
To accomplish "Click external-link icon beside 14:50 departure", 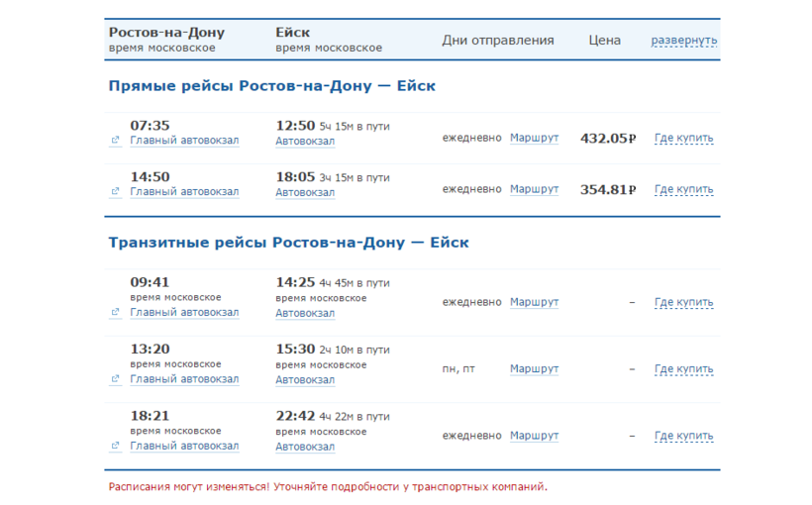I will pos(115,192).
